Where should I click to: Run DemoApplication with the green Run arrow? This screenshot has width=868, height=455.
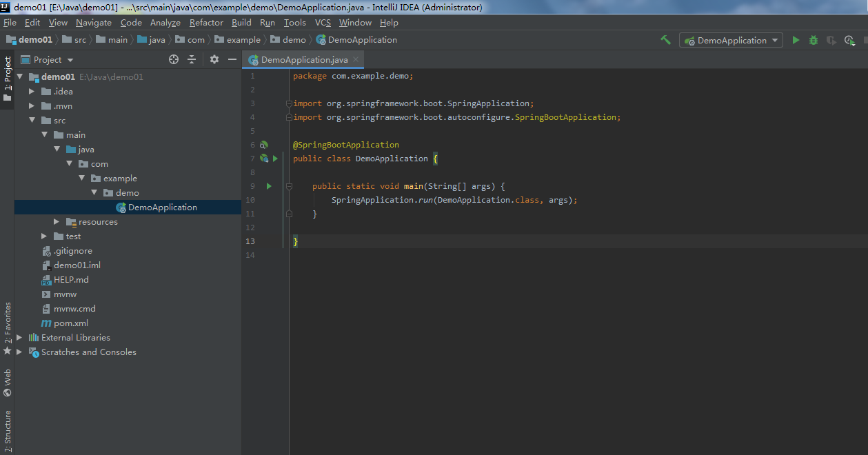796,40
